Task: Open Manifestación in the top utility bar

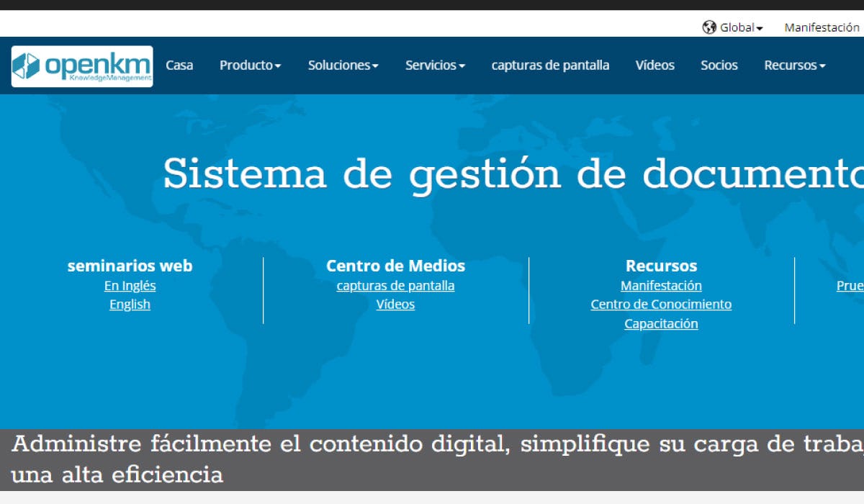Action: click(x=822, y=27)
